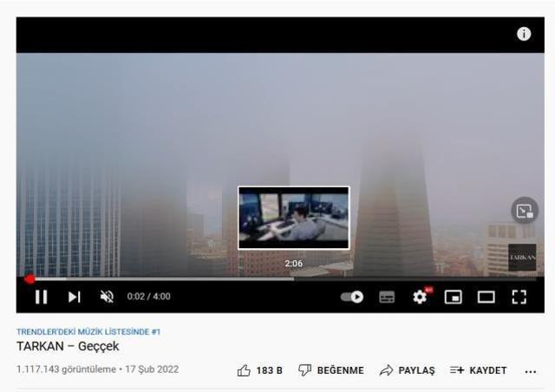Screen dimensions: 555x392
Task: Open the three-dot more actions menu
Action: coord(531,371)
